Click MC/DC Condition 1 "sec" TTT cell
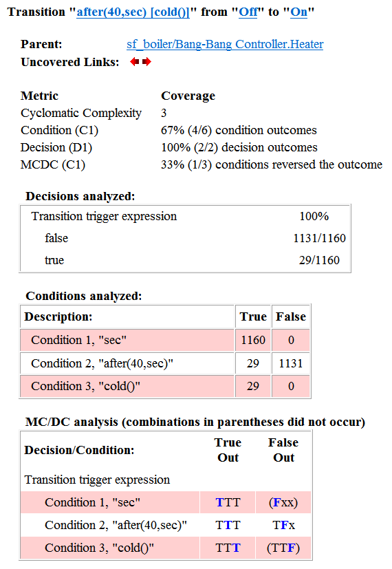The height and width of the screenshot is (569, 392). pos(228,502)
